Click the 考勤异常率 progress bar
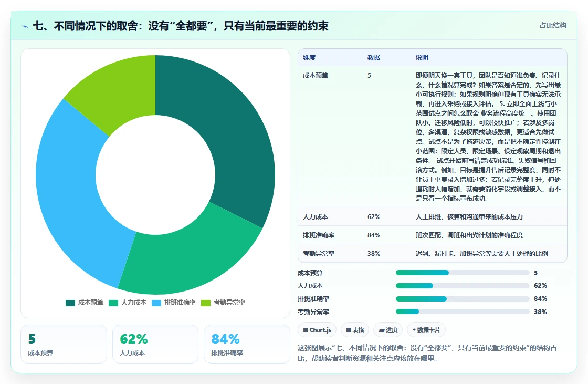Screen dimensions: 588x384 coord(463,312)
